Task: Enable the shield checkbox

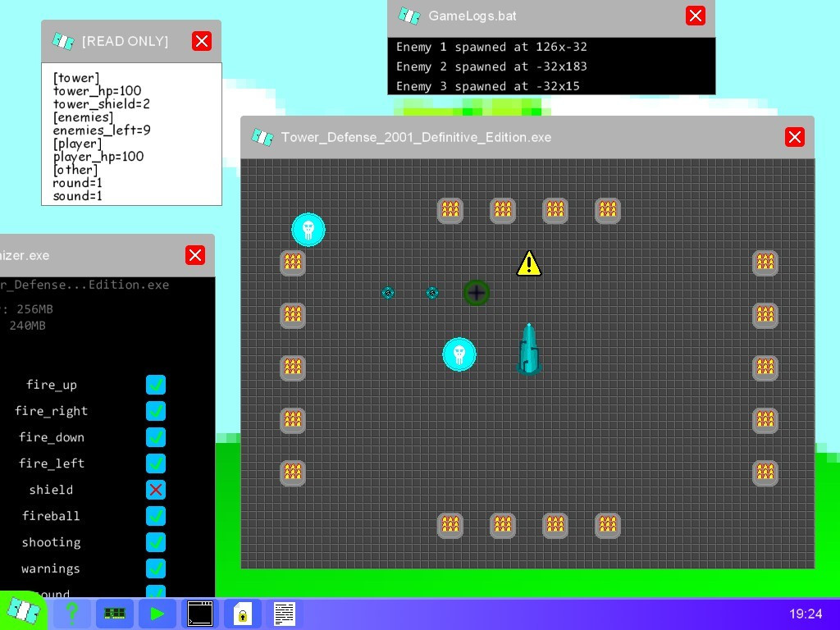Action: point(156,490)
